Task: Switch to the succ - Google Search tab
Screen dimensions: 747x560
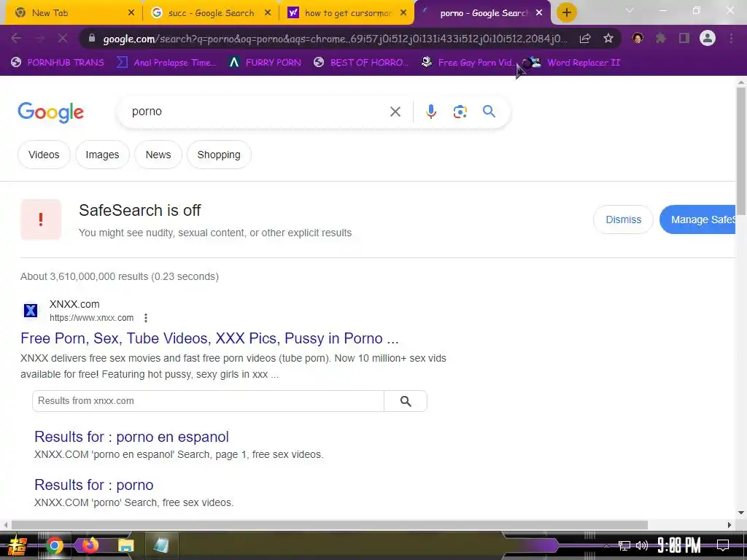Action: click(x=211, y=13)
